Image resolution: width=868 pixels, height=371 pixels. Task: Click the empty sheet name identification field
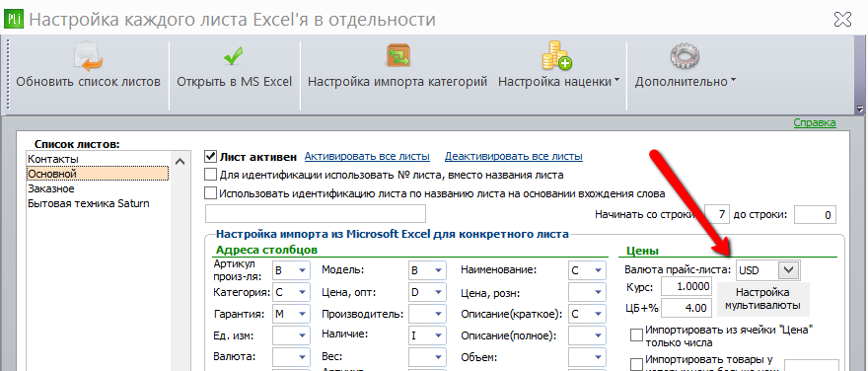(316, 214)
